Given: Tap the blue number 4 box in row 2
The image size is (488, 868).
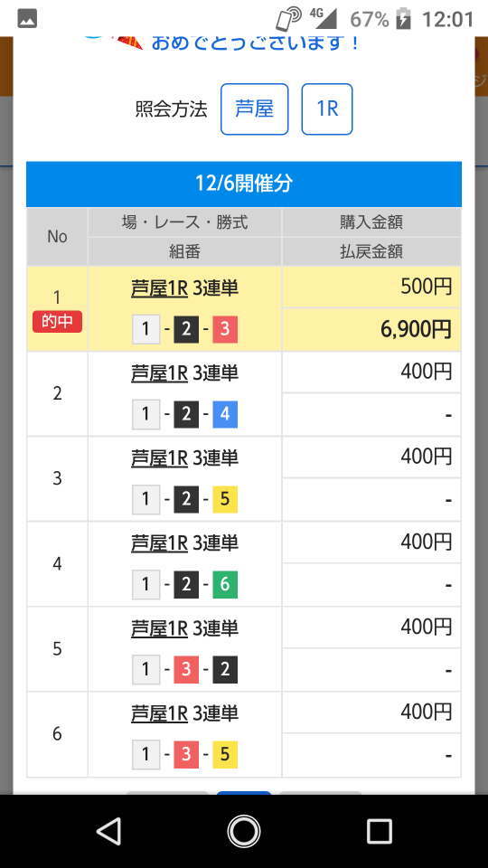Looking at the screenshot, I should click(x=225, y=414).
